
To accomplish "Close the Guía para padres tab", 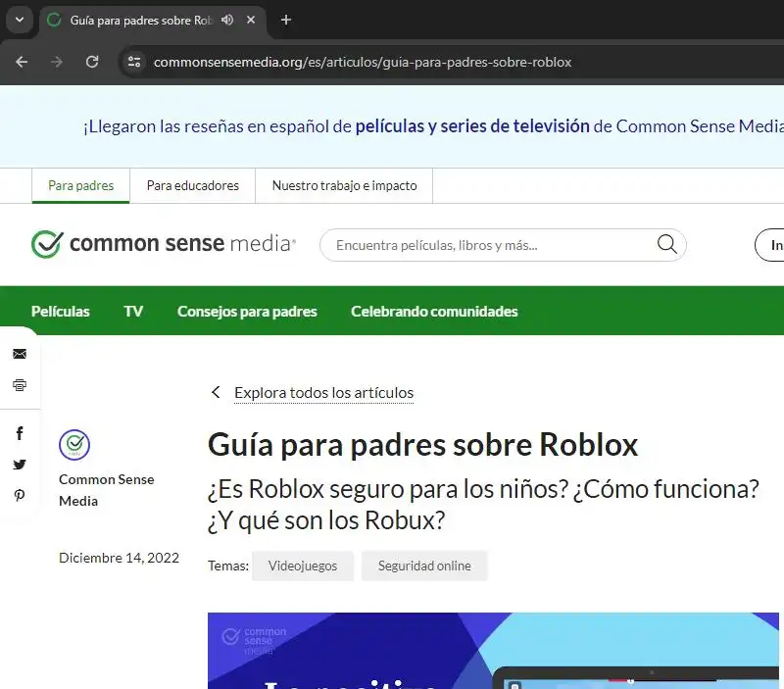I will pyautogui.click(x=251, y=20).
